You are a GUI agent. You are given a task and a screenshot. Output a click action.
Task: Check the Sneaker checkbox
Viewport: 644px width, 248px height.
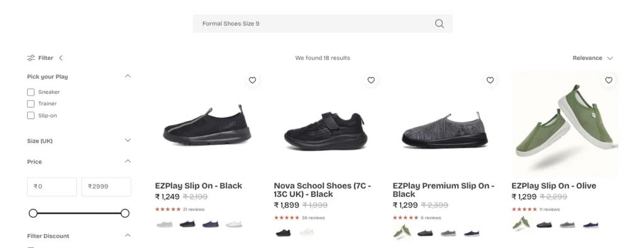click(x=31, y=92)
